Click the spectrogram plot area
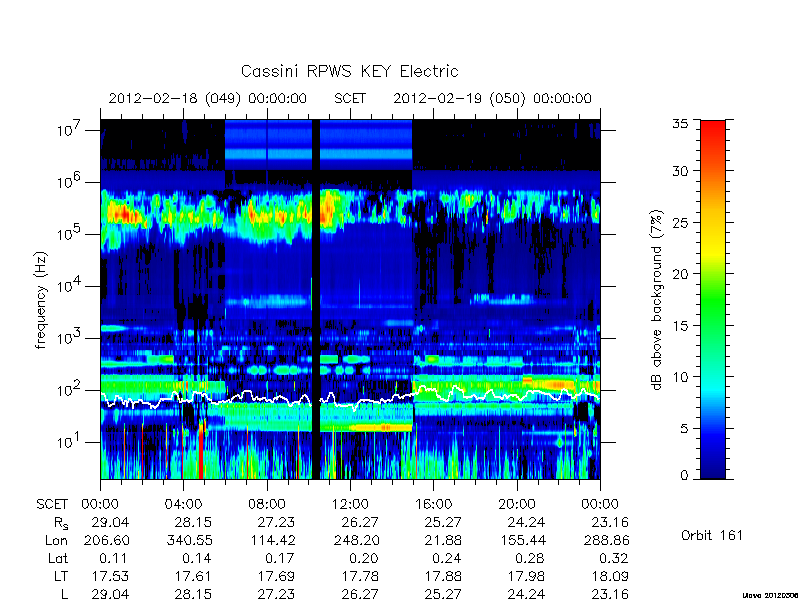Screen dimensions: 800x600 350,299
